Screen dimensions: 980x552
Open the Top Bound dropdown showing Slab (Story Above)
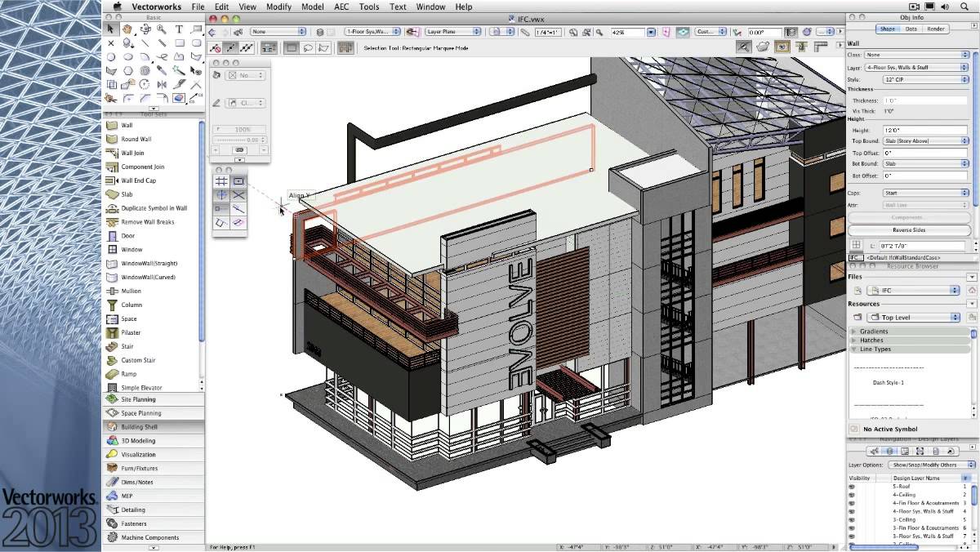[925, 141]
